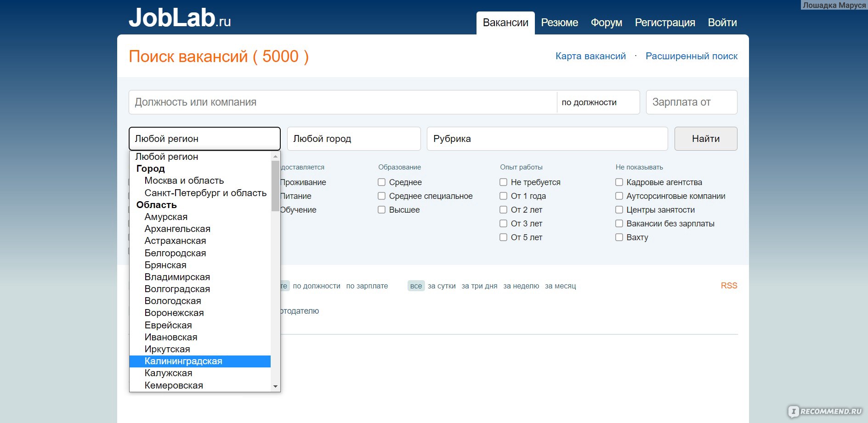Open the Резюме tab
The height and width of the screenshot is (423, 868).
click(x=559, y=23)
